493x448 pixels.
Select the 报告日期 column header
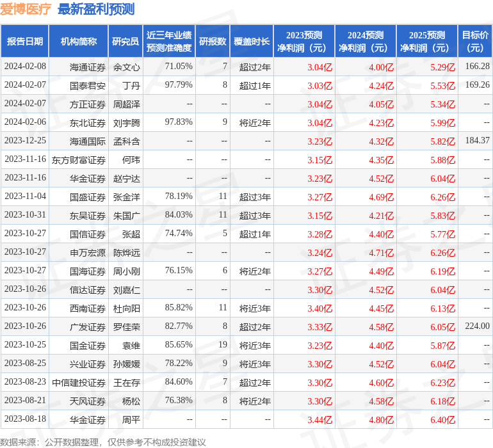click(25, 41)
